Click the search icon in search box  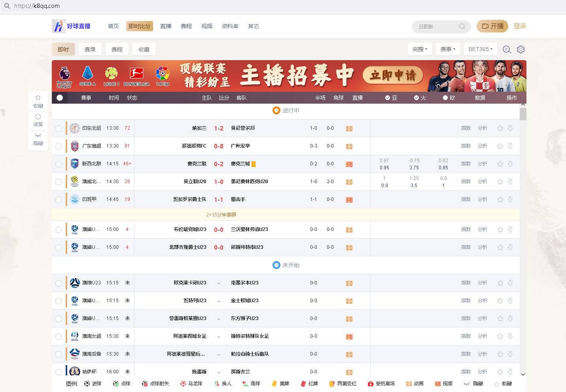click(462, 27)
